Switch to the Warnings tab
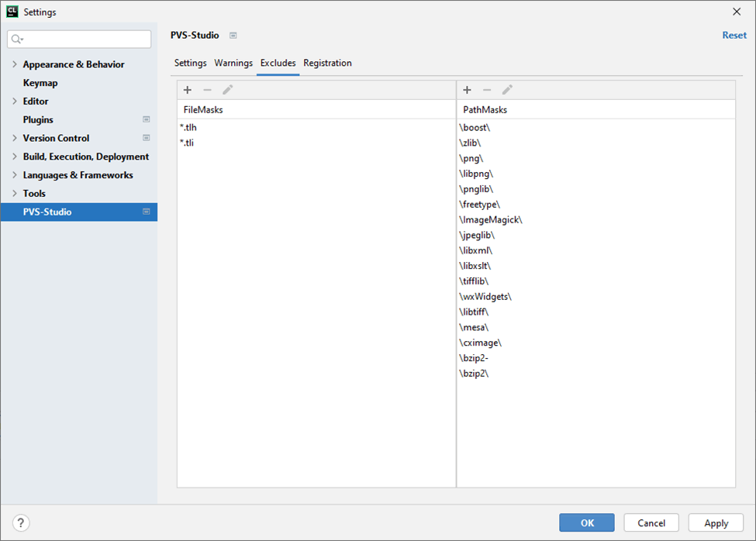756x541 pixels. 233,64
